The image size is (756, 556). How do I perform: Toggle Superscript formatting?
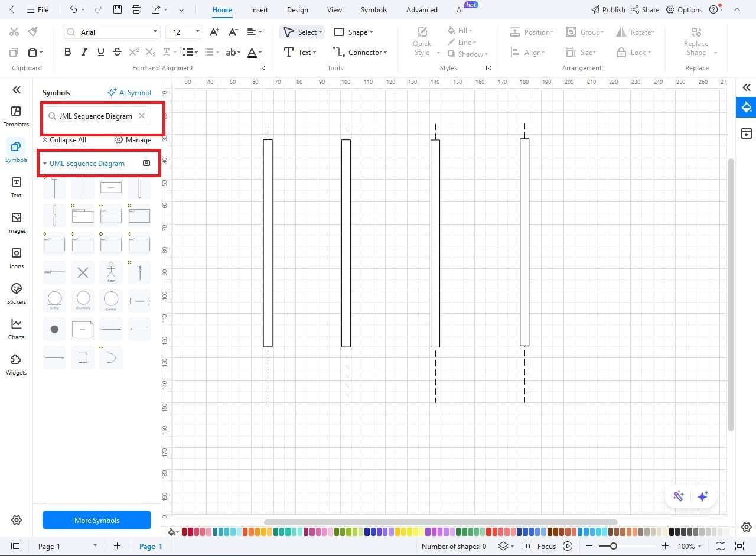coord(134,52)
